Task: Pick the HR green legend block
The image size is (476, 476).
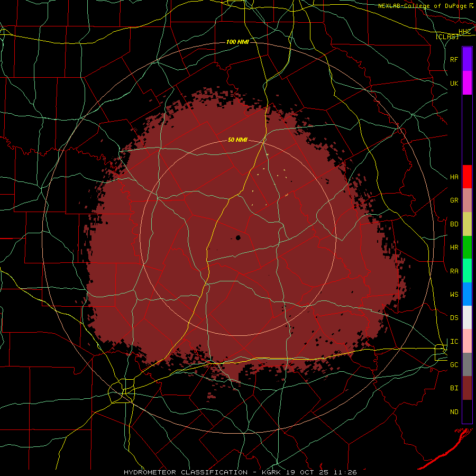Action: click(467, 248)
